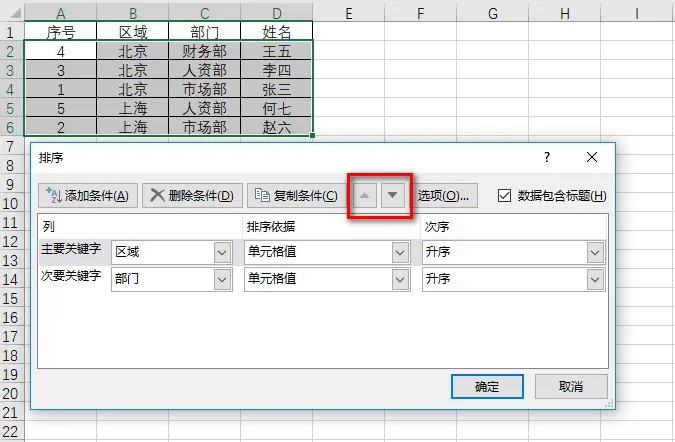This screenshot has width=675, height=442.
Task: Select row 2 header
Action: click(x=12, y=51)
